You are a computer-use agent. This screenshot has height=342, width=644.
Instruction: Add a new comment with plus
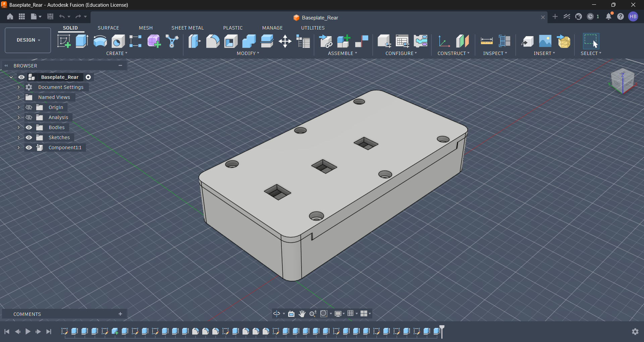click(120, 314)
